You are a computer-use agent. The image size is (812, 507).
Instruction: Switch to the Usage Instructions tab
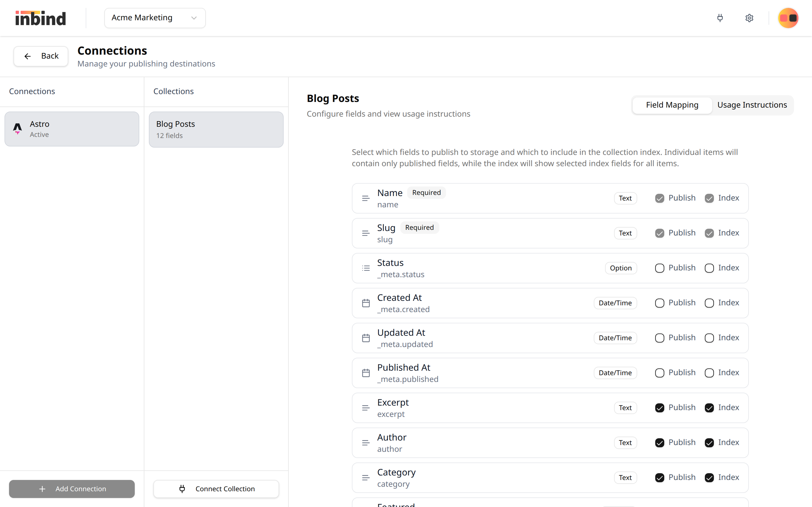click(x=752, y=104)
